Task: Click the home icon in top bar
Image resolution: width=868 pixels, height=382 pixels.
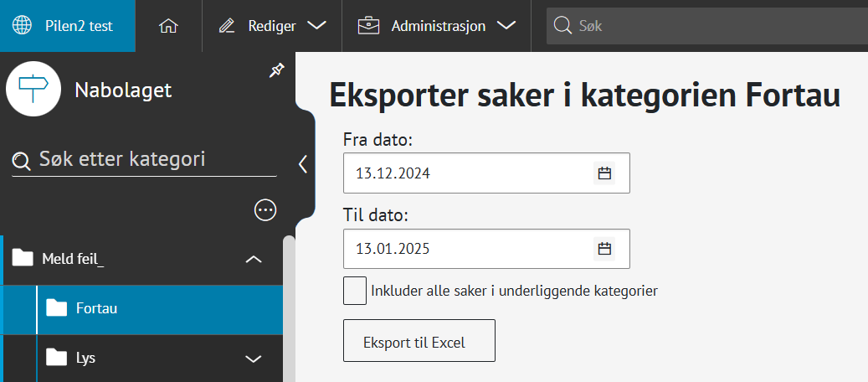Action: pos(168,26)
